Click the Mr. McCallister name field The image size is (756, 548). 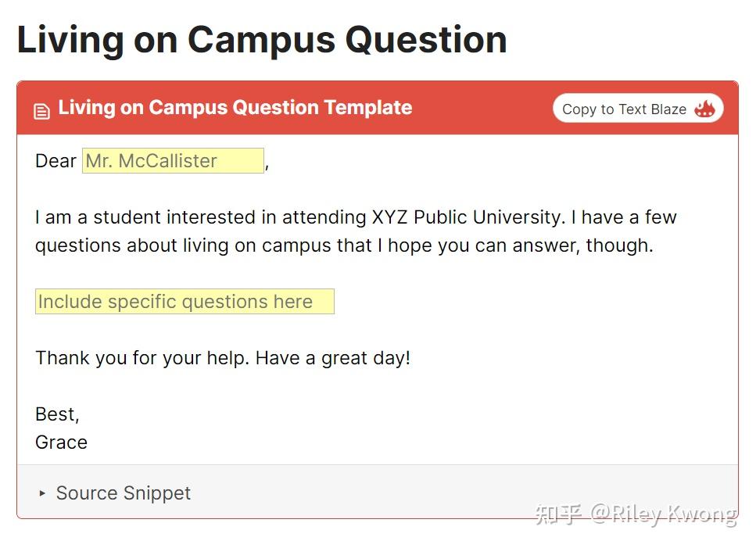pos(173,161)
